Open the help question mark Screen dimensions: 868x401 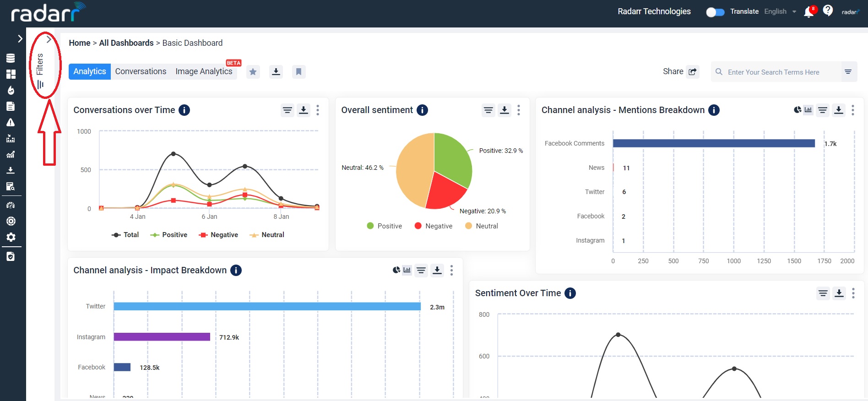coord(828,11)
